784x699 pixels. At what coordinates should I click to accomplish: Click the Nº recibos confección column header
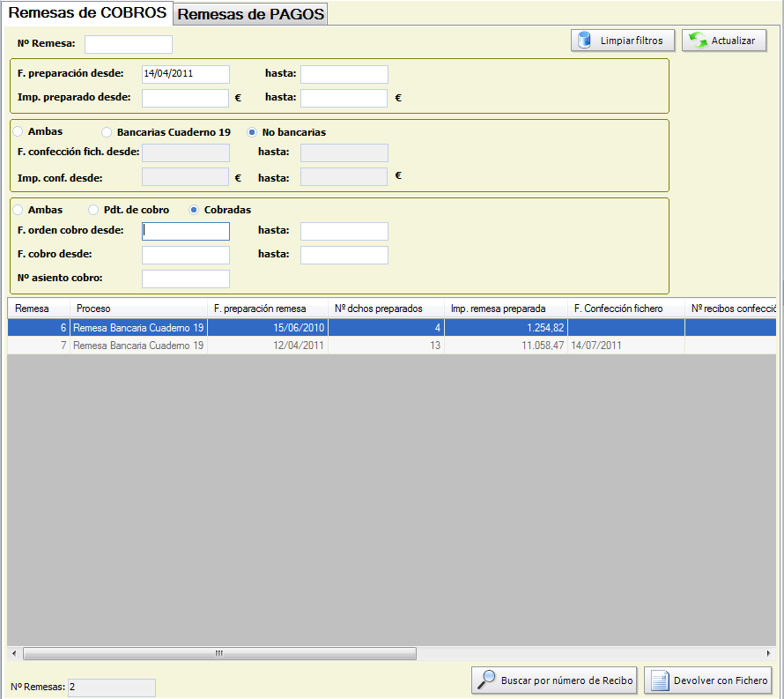click(x=730, y=309)
